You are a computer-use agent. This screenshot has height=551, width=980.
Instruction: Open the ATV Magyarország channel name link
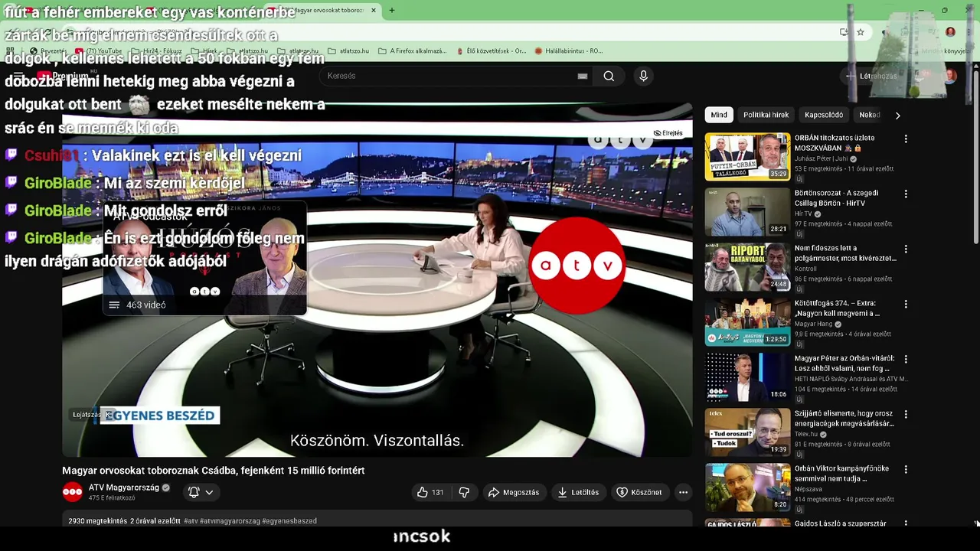pyautogui.click(x=124, y=487)
